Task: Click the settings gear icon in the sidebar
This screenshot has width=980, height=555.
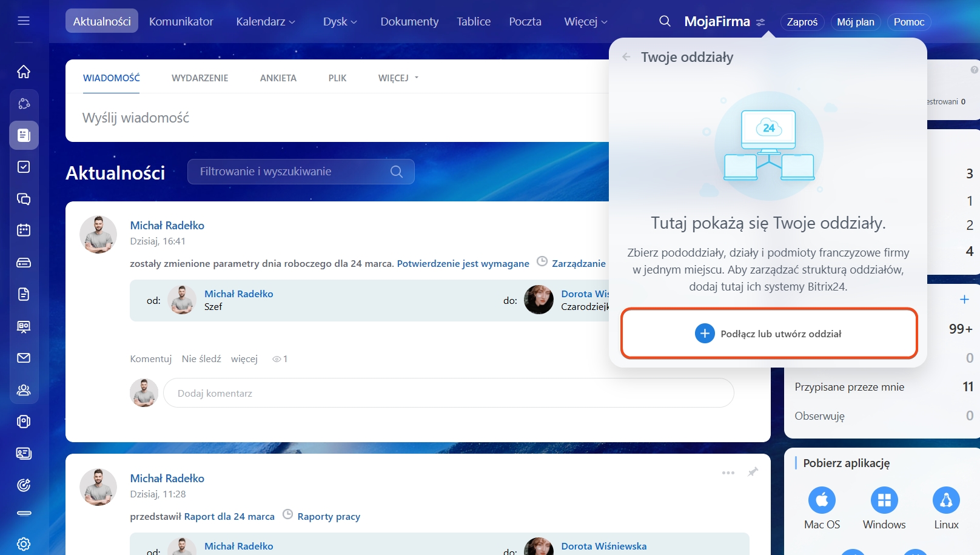Action: click(24, 543)
